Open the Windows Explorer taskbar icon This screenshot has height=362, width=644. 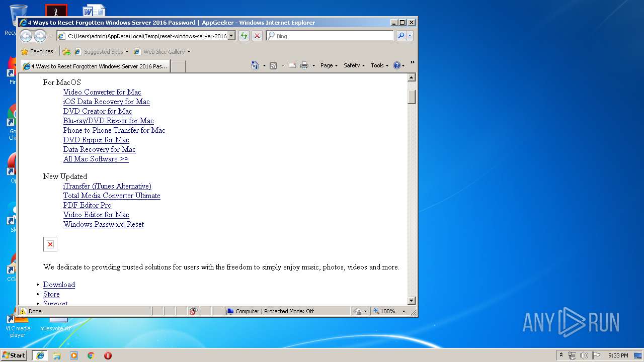[x=57, y=355]
